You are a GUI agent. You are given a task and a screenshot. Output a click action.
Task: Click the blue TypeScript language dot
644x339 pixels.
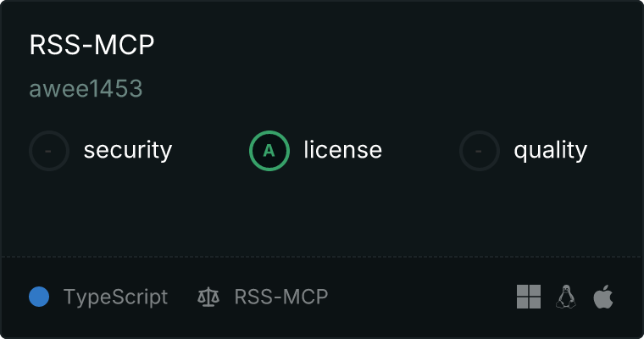(x=39, y=297)
